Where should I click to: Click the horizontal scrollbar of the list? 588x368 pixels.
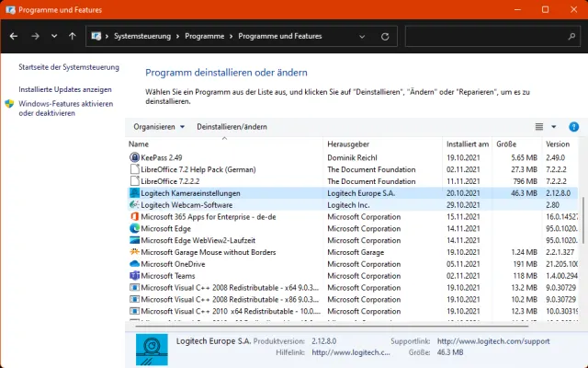[x=332, y=326]
